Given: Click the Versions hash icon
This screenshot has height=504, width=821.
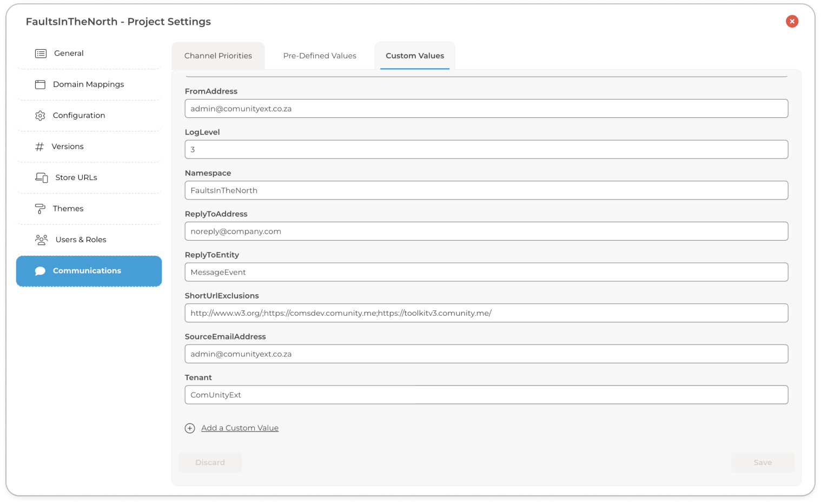Looking at the screenshot, I should pos(39,147).
